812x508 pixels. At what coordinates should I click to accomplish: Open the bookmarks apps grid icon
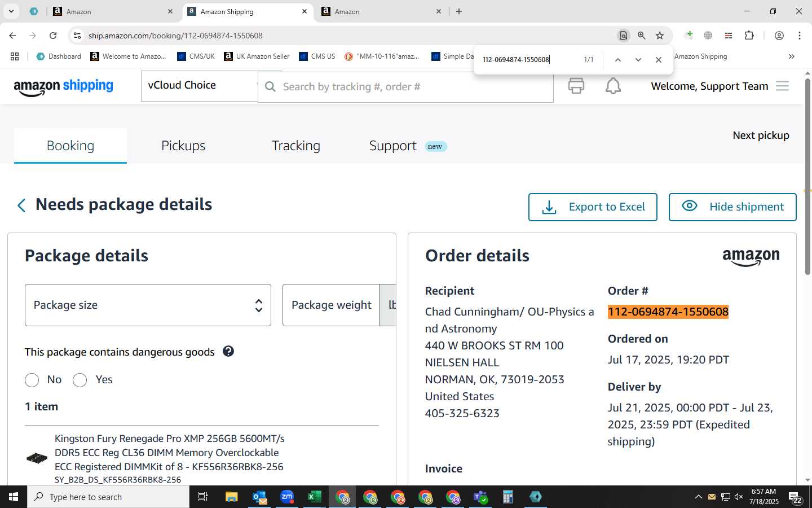click(x=15, y=56)
